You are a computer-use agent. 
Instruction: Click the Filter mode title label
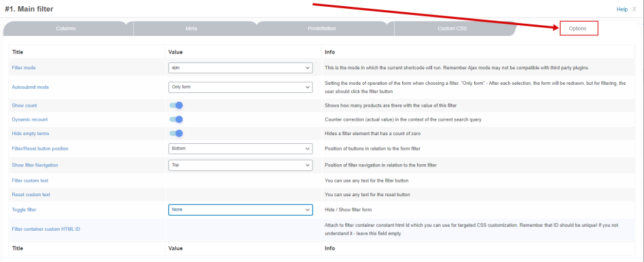click(x=24, y=68)
